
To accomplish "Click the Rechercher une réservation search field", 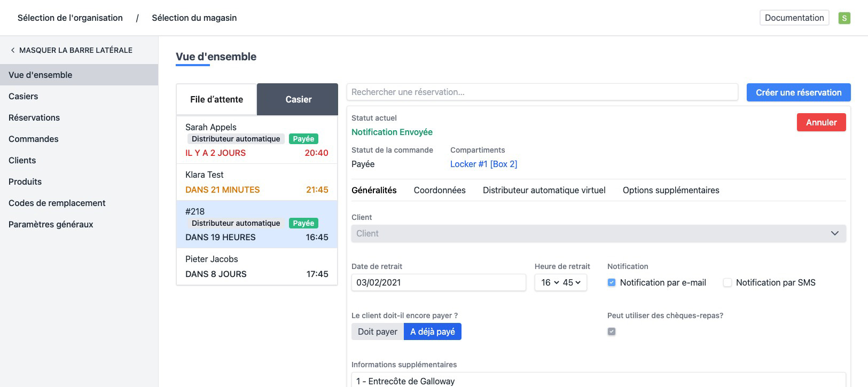I will pyautogui.click(x=542, y=92).
